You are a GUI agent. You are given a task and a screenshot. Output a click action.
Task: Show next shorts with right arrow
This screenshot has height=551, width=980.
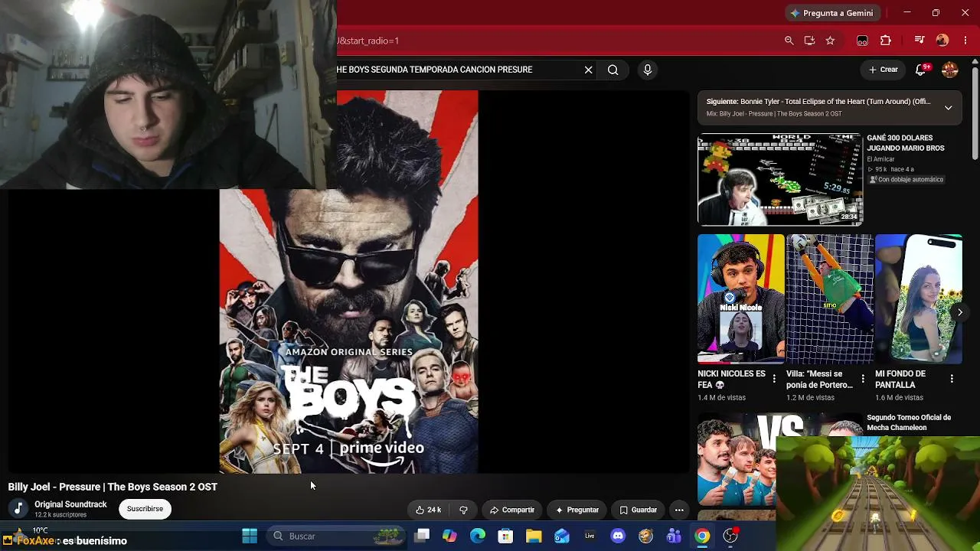959,312
